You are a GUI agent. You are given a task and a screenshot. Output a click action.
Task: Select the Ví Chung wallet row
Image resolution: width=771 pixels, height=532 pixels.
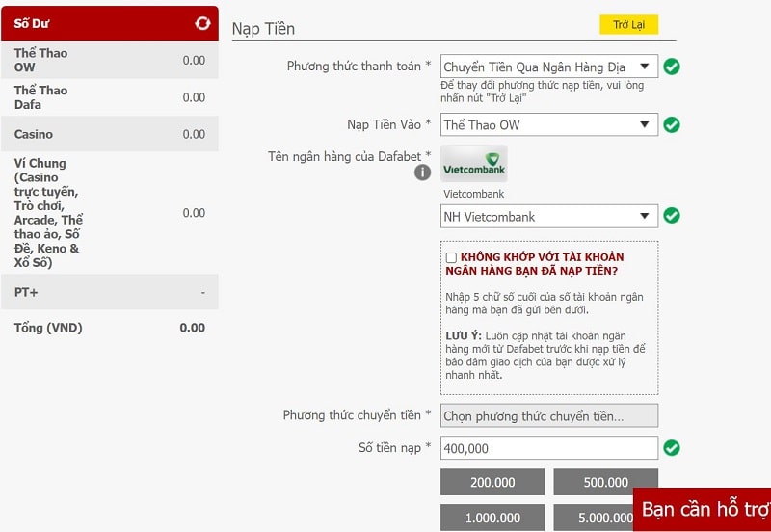coord(110,212)
